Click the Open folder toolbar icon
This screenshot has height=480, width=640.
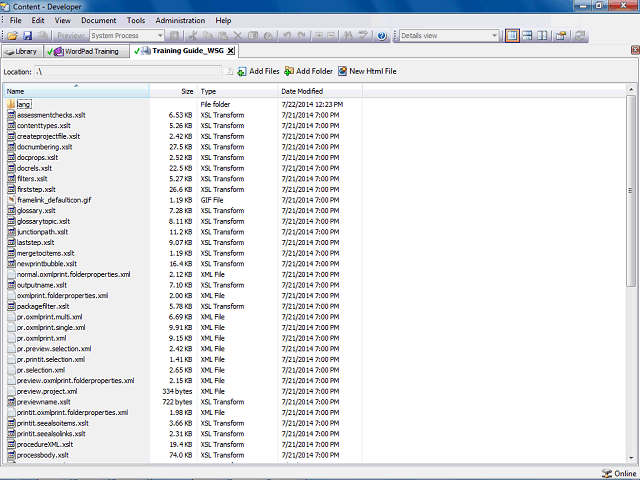(12, 36)
